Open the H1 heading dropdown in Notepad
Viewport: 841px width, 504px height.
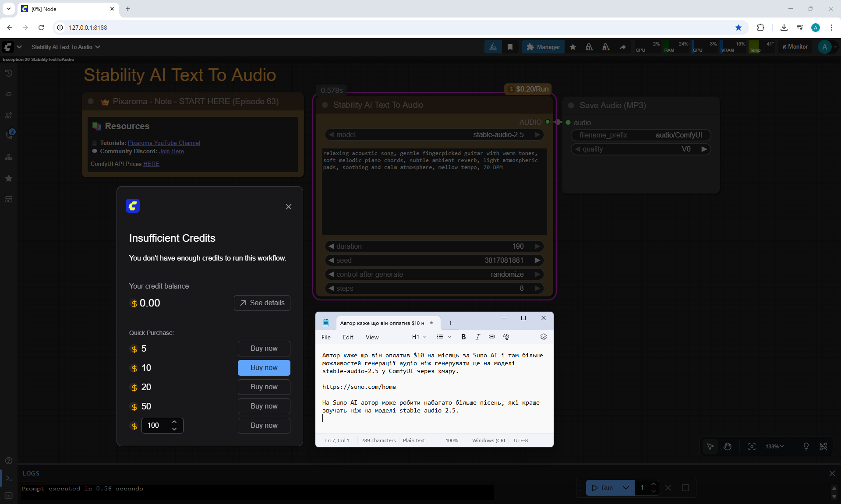click(419, 337)
